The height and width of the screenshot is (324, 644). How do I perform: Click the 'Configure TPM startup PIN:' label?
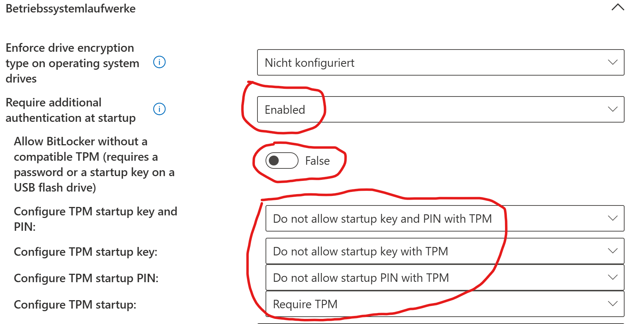(x=86, y=278)
